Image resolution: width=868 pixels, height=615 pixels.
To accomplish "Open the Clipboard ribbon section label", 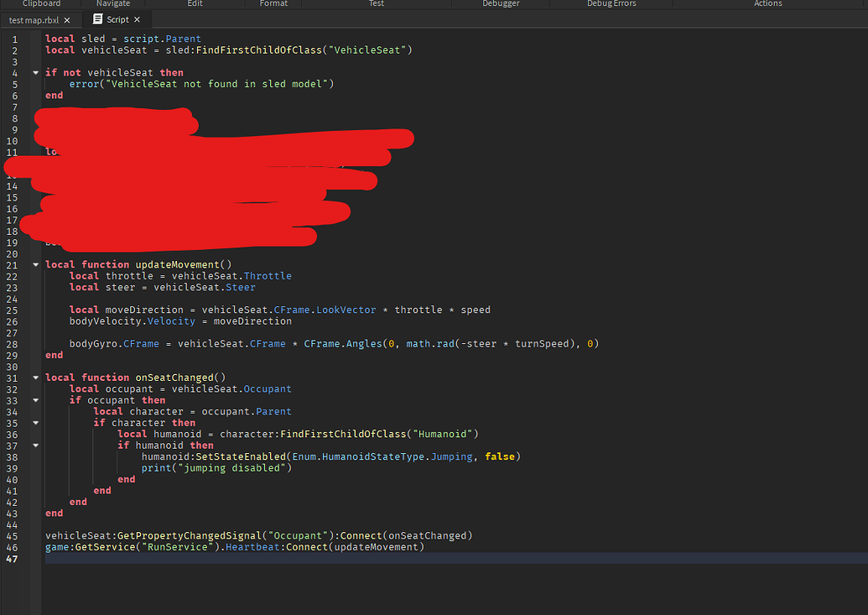I will pos(42,3).
